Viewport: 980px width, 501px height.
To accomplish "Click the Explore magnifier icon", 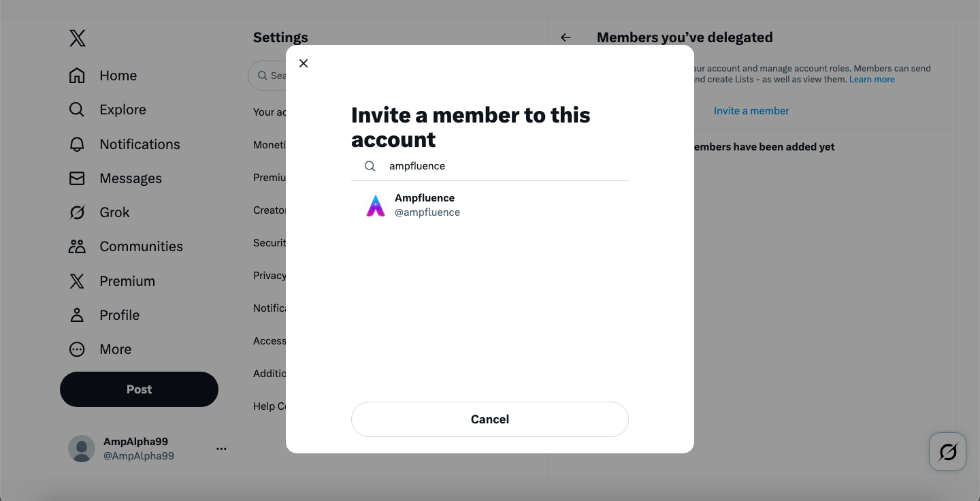I will 77,110.
